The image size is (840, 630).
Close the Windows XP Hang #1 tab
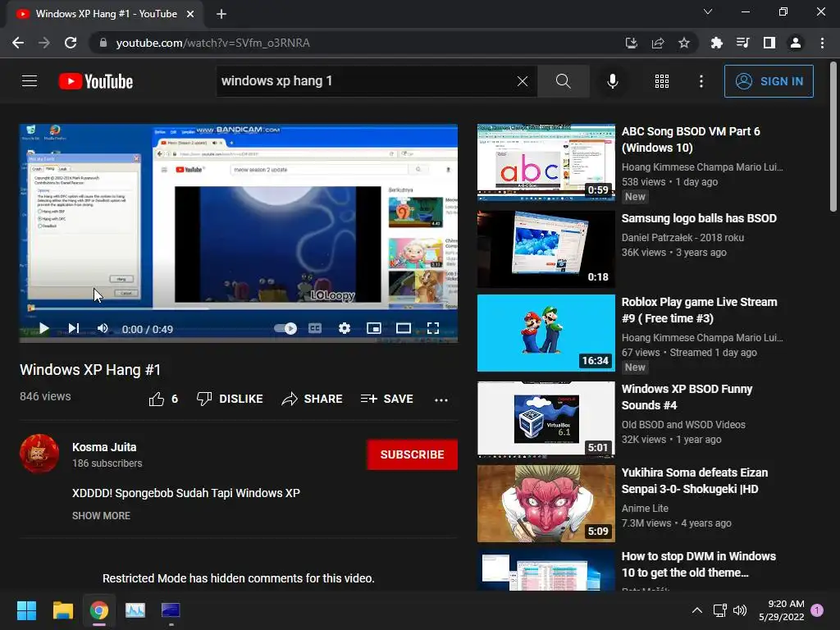[x=190, y=14]
